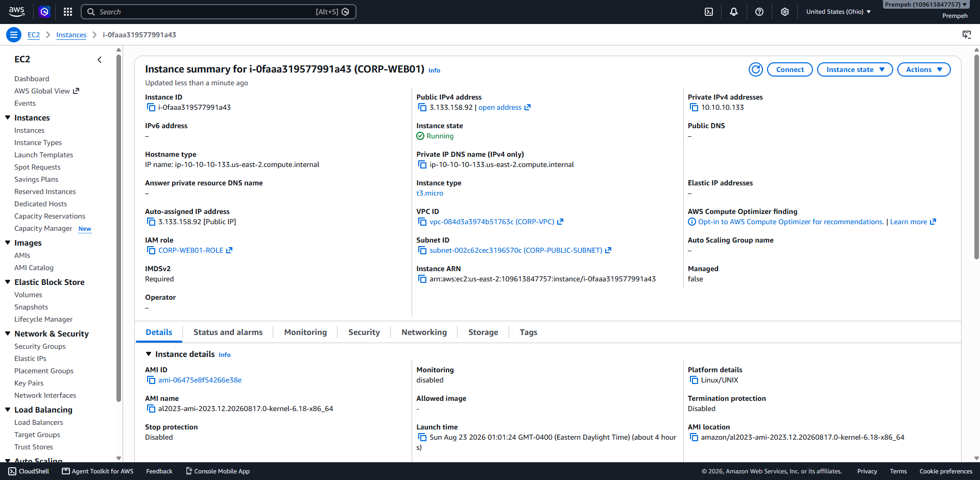
Task: Copy the IAM role name
Action: pos(151,250)
